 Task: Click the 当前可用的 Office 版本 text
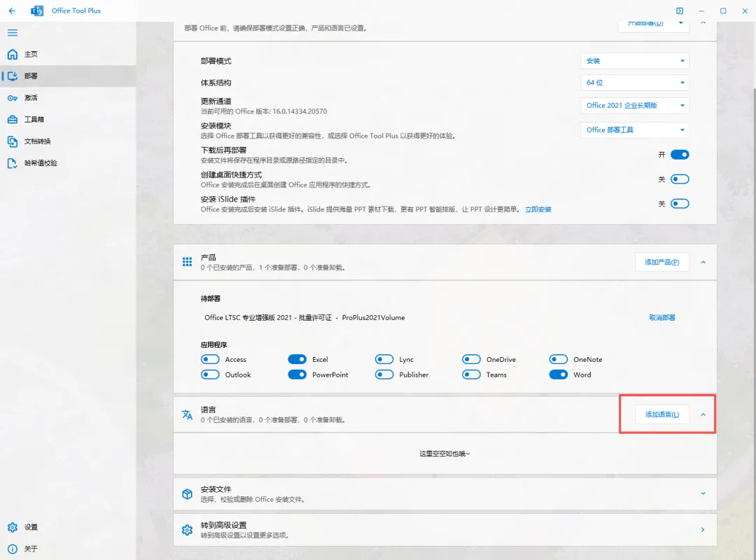pyautogui.click(x=264, y=111)
